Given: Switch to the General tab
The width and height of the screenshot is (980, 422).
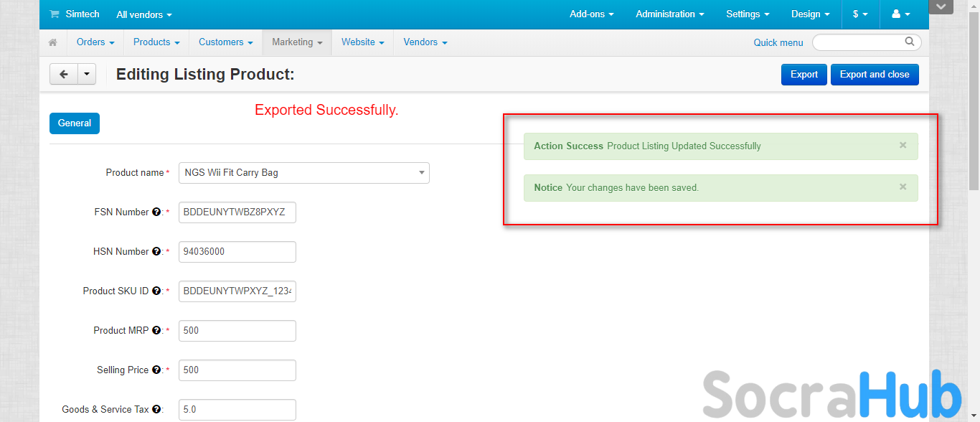Looking at the screenshot, I should coord(75,123).
